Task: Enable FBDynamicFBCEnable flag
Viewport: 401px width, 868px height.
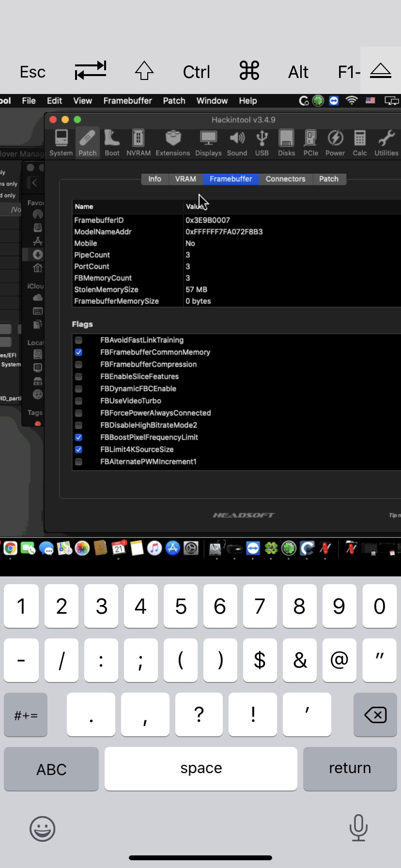Action: pyautogui.click(x=78, y=388)
